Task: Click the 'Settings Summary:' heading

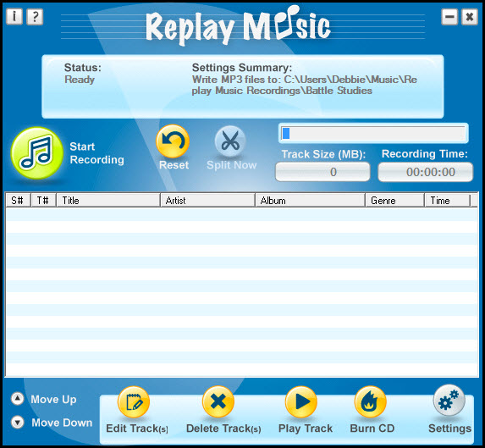Action: 242,68
